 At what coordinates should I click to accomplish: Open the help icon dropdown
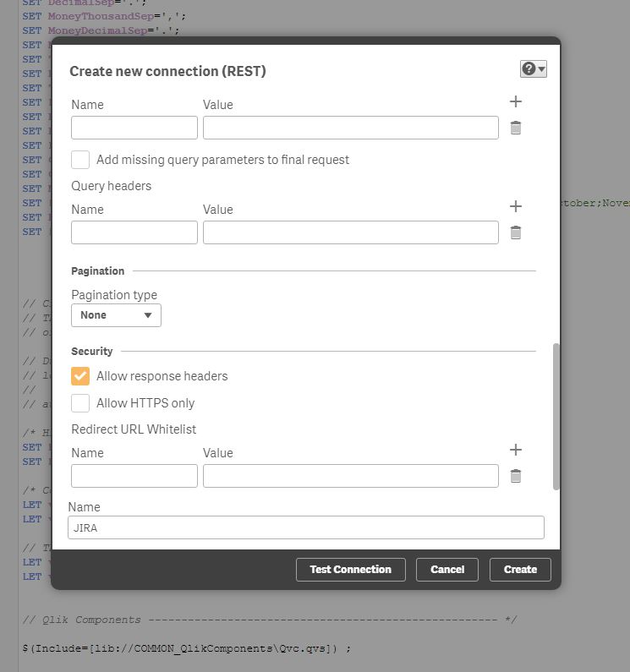(534, 69)
